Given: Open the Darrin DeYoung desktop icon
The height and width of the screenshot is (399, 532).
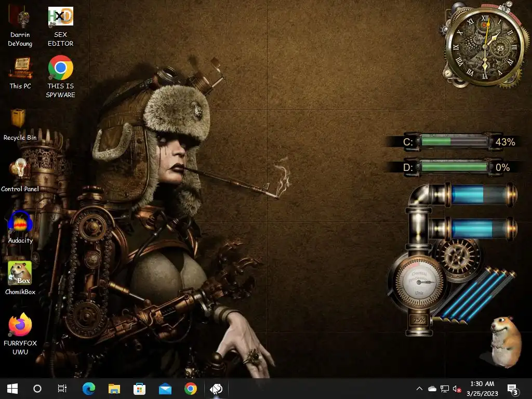Looking at the screenshot, I should pos(20,26).
